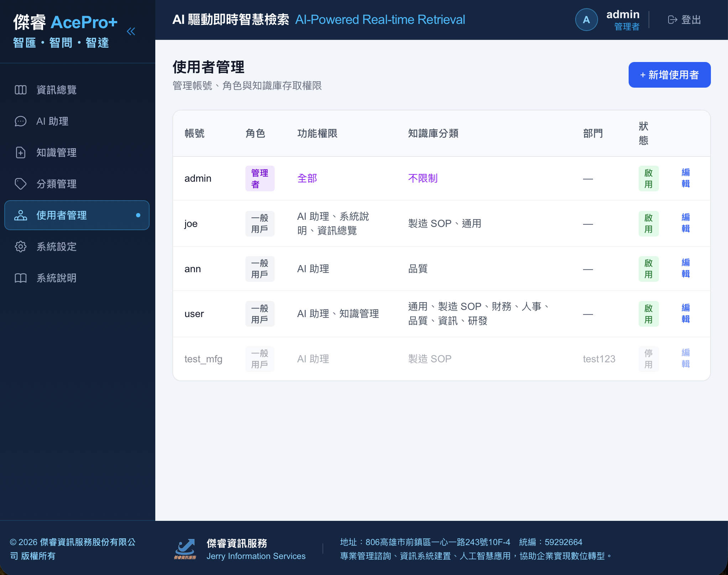Click the 資訊總覽 dashboard icon
This screenshot has width=728, height=575.
coord(21,90)
